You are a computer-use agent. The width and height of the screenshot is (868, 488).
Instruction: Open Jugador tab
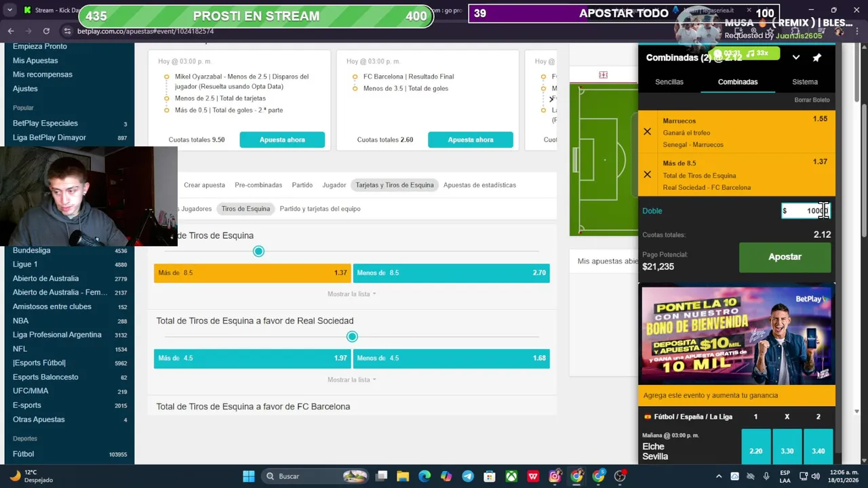pos(334,185)
